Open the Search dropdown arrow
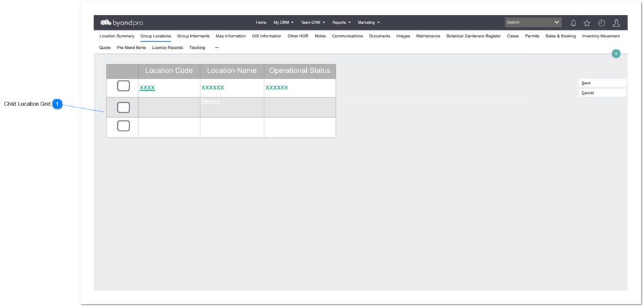 [x=556, y=22]
